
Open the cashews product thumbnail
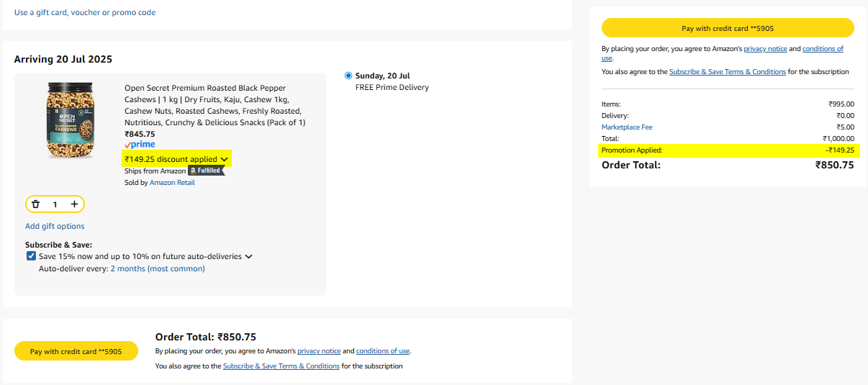[x=71, y=121]
